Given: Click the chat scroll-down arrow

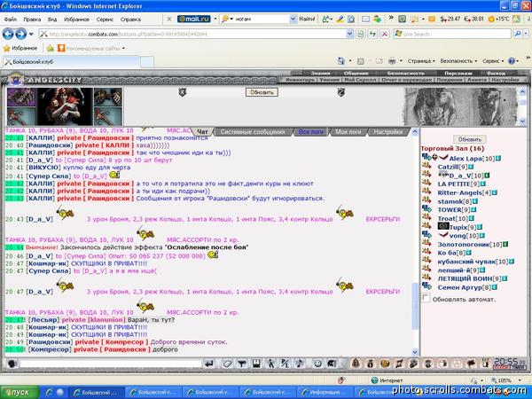Looking at the screenshot, I should [x=415, y=352].
